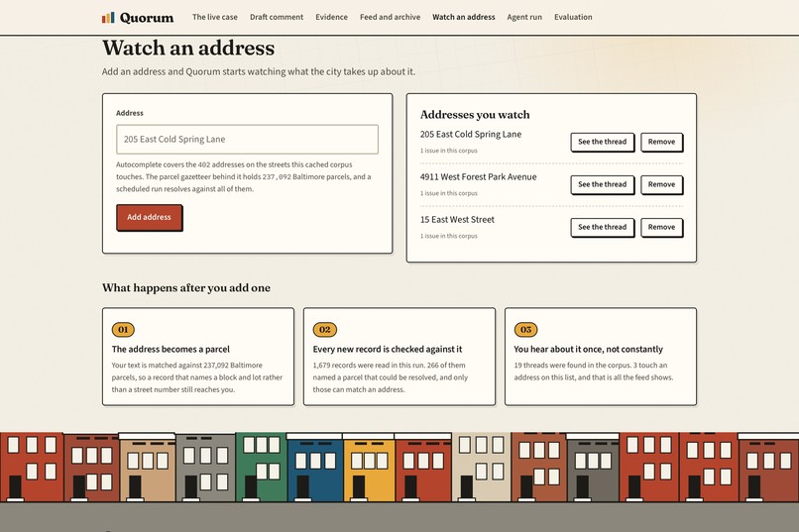Click the 'Watch an address' page title

188,48
